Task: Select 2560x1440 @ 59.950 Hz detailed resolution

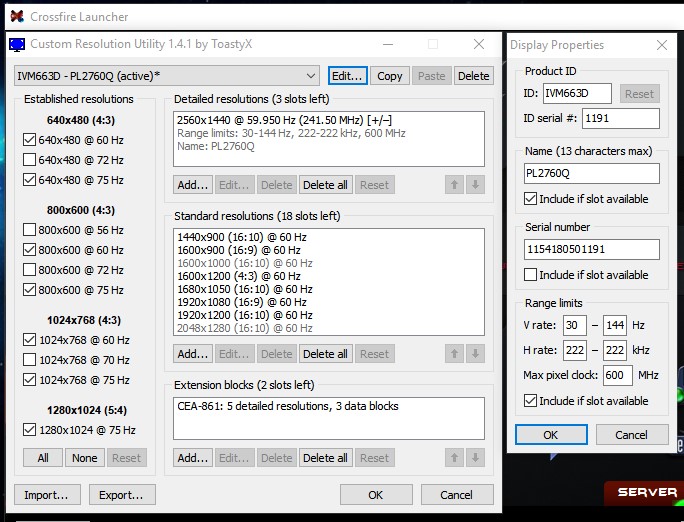Action: (284, 120)
